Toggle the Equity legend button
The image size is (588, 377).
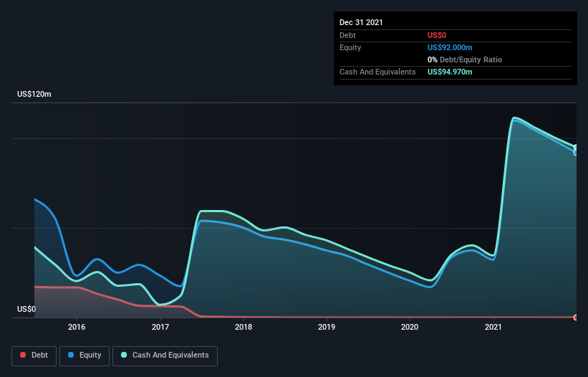(85, 355)
